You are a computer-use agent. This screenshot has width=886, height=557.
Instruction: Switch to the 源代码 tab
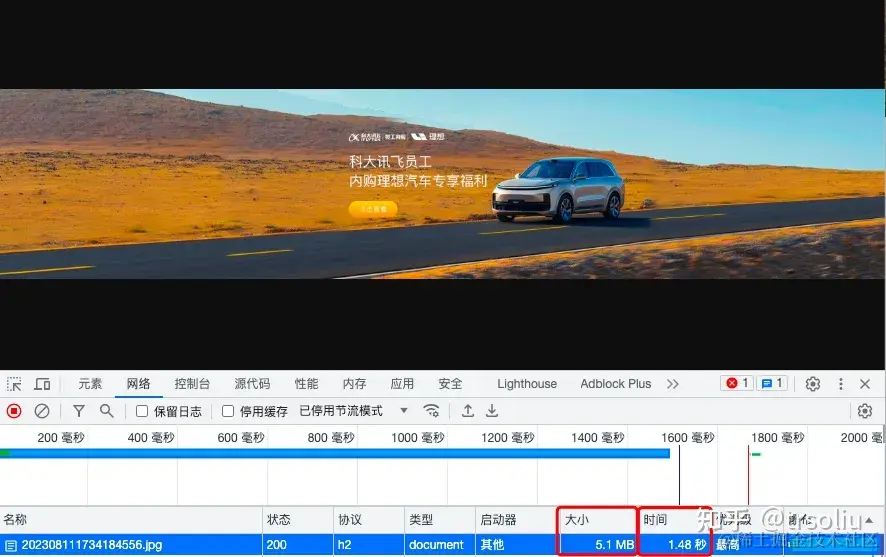point(252,384)
